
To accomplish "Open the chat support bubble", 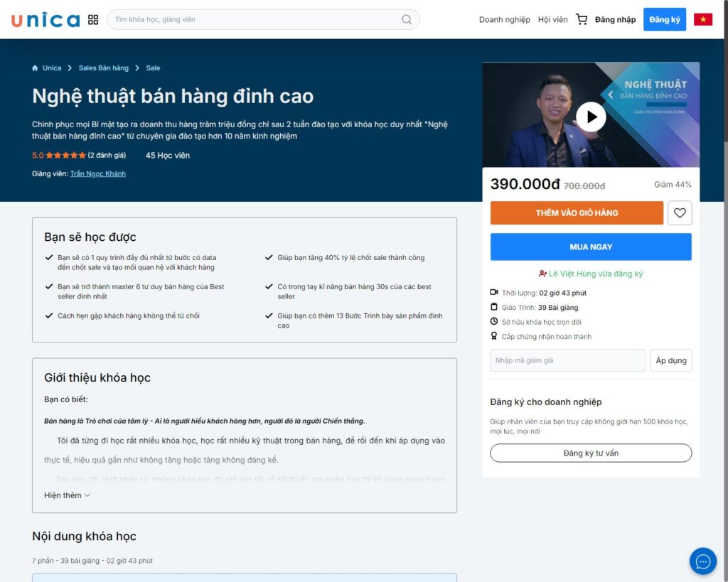I will [702, 561].
